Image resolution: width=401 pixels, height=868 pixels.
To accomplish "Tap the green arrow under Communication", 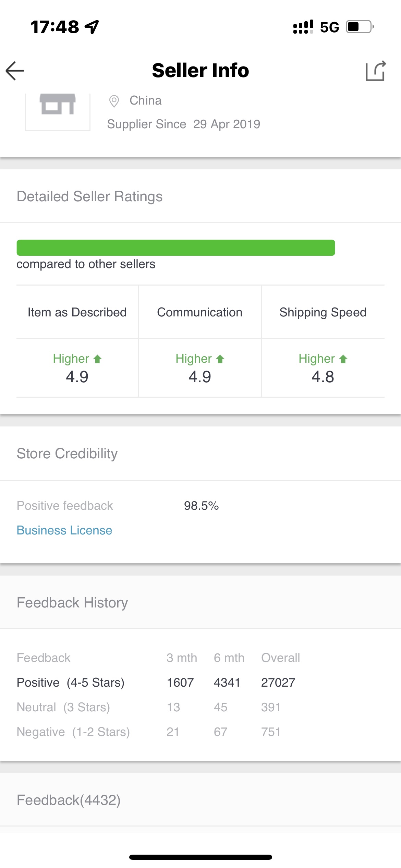I will (220, 359).
